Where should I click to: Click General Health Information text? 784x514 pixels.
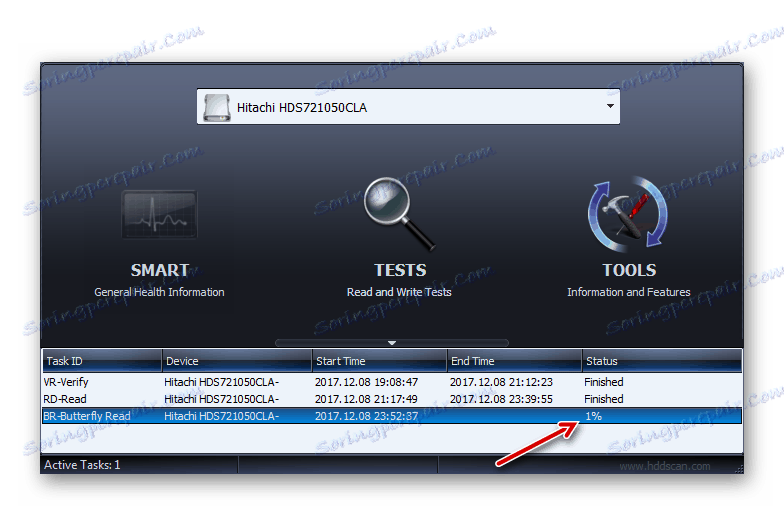click(159, 292)
